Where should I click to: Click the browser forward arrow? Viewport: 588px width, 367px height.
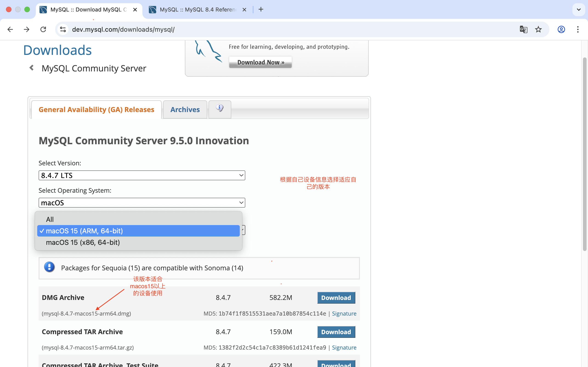pos(26,29)
